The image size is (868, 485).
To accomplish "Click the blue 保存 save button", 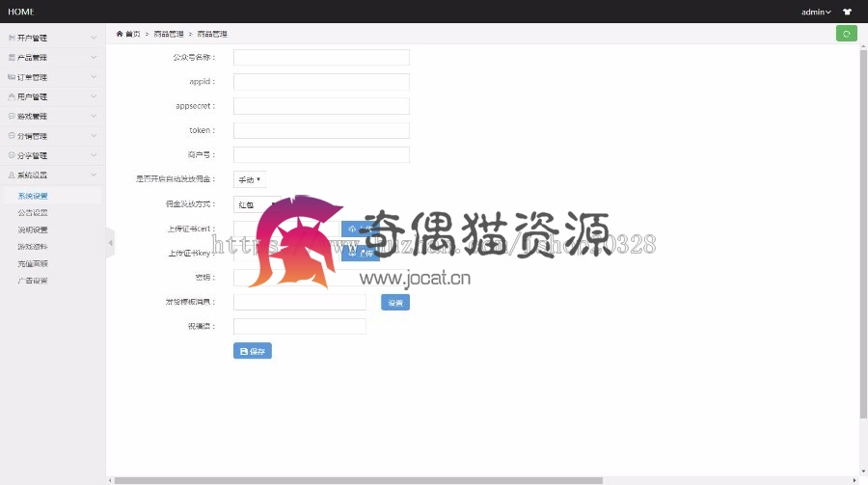I will click(253, 351).
